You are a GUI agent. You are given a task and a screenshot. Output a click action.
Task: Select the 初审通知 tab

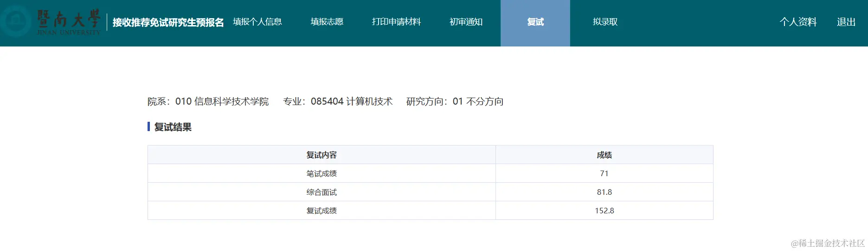(466, 22)
